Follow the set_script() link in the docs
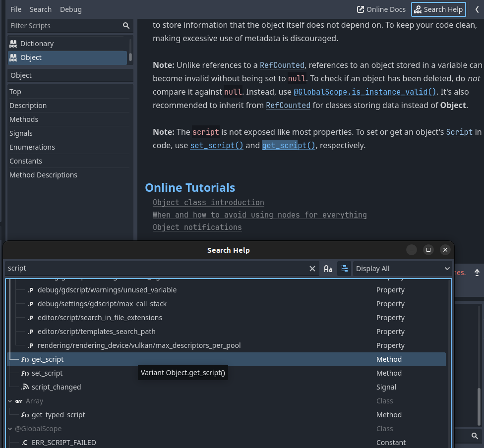The width and height of the screenshot is (484, 448). 217,145
